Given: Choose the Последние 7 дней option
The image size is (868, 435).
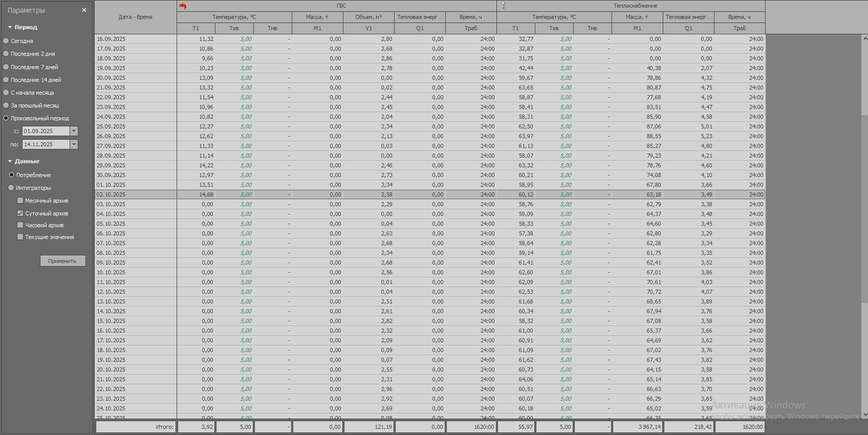Looking at the screenshot, I should click(6, 67).
